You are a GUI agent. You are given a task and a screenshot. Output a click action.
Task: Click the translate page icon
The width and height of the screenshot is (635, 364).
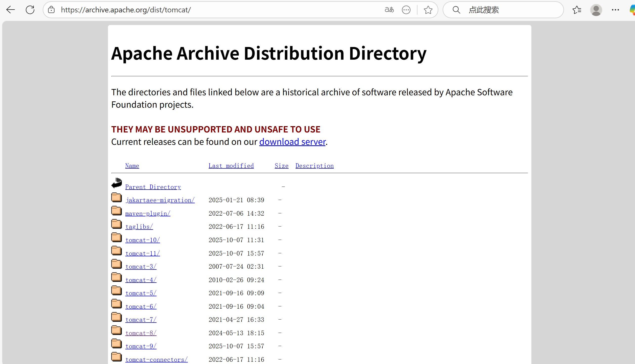389,10
